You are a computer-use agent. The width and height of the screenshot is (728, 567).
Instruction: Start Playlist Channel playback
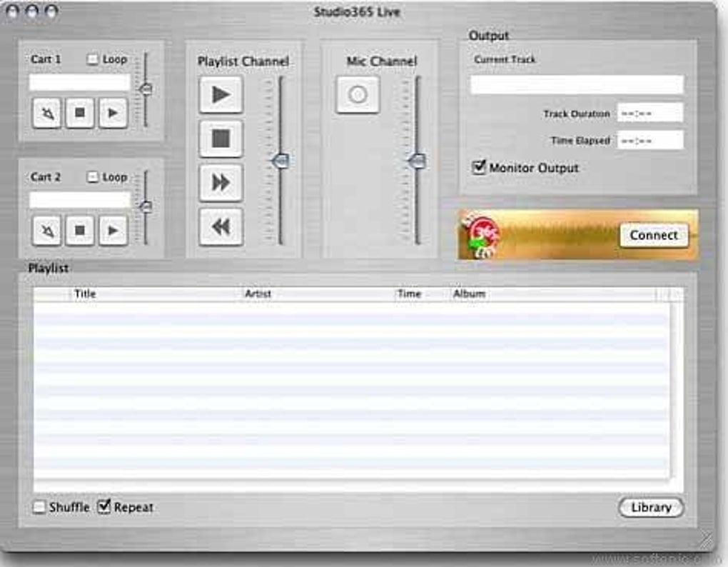tap(221, 95)
